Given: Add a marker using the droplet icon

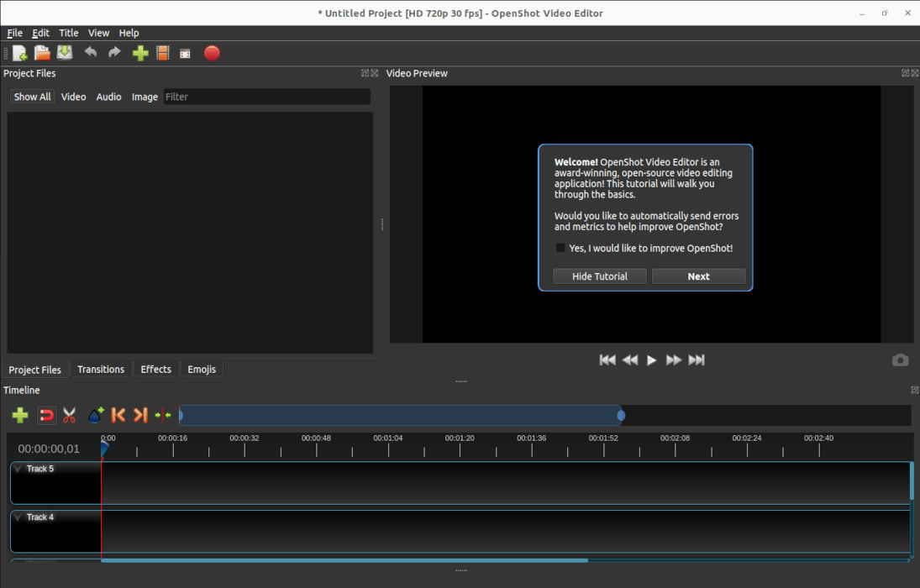Looking at the screenshot, I should (x=95, y=414).
